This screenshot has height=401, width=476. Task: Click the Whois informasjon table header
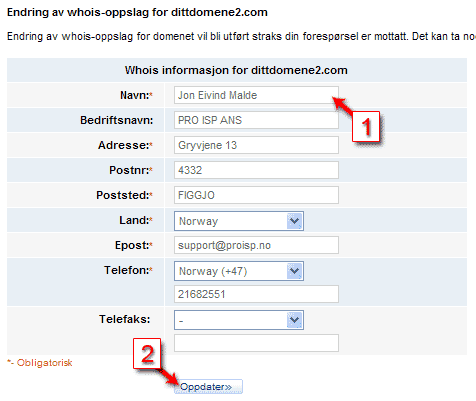point(236,70)
